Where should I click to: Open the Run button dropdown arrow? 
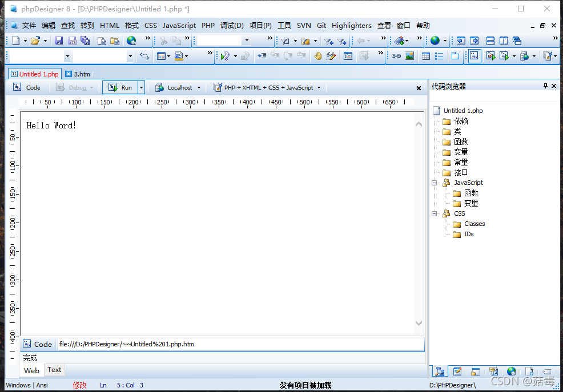142,87
